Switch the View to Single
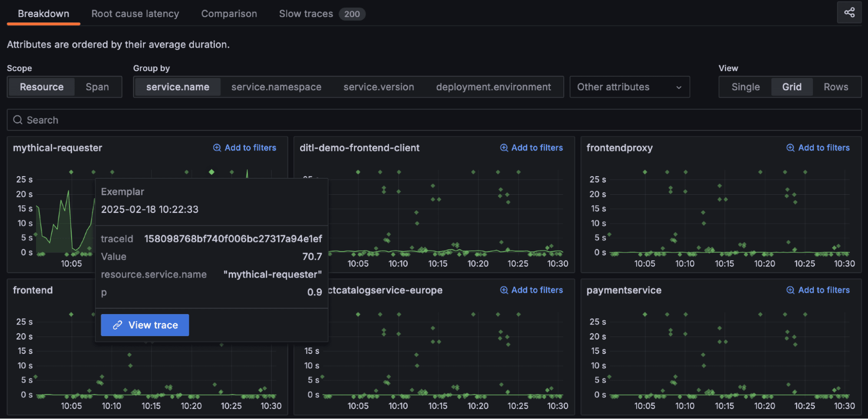The height and width of the screenshot is (419, 868). click(746, 87)
